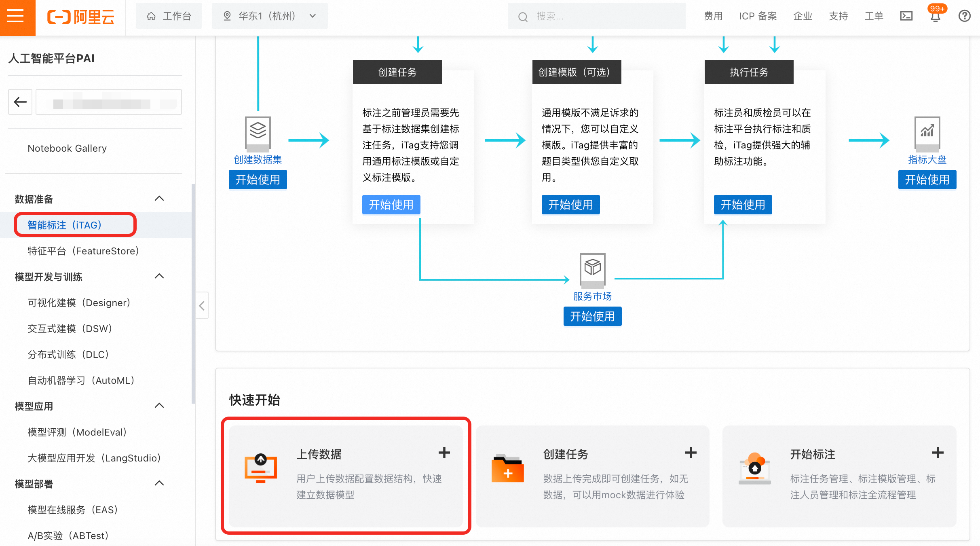The image size is (980, 546).
Task: Open the hamburger main menu
Action: coord(16,16)
